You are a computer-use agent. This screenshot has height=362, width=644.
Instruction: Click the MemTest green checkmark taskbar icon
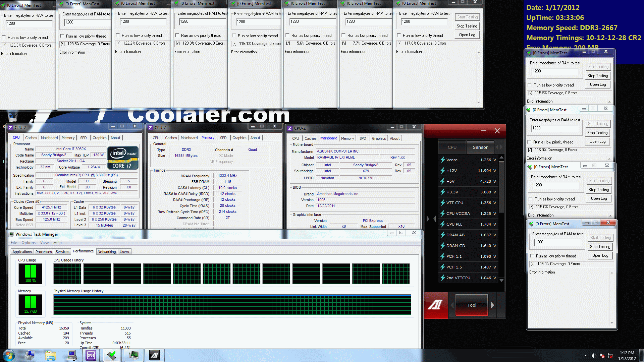point(112,355)
